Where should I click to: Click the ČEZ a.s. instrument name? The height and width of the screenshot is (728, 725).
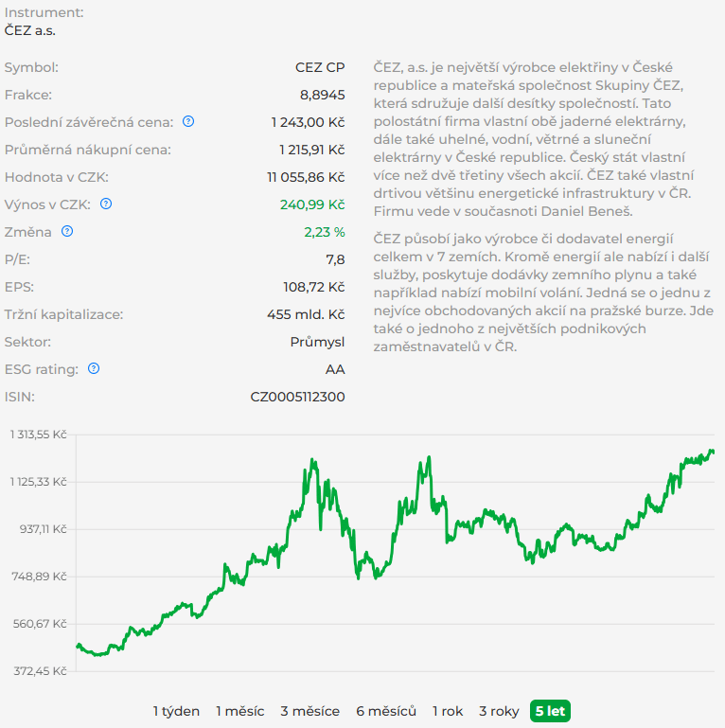pyautogui.click(x=30, y=30)
